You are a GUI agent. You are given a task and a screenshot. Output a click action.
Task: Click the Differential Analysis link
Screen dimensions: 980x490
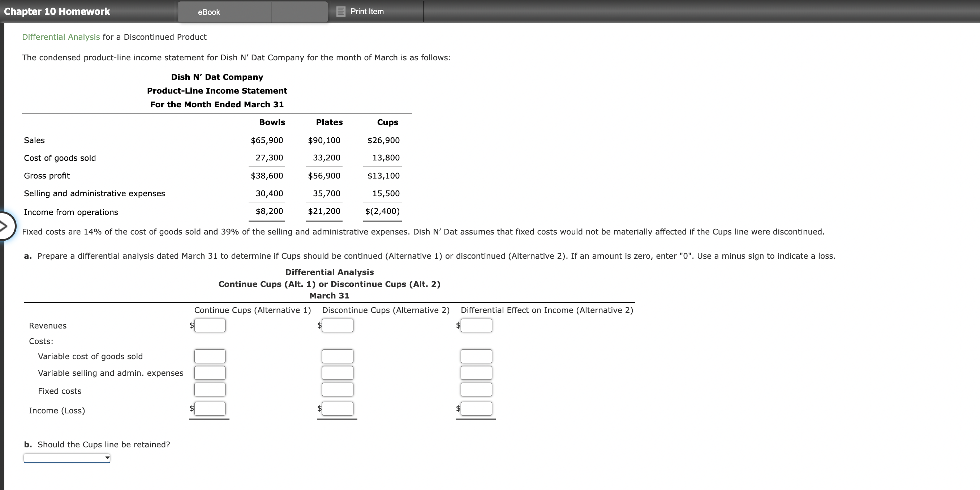(60, 37)
